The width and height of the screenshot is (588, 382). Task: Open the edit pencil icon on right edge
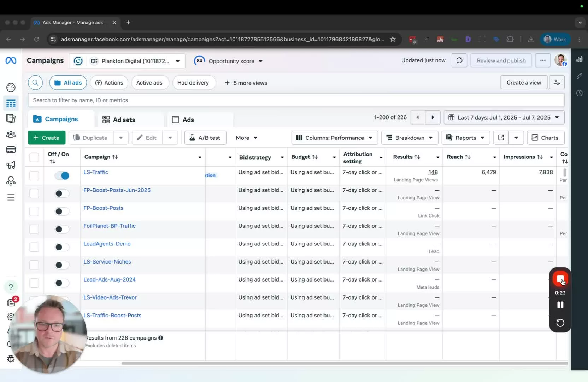pyautogui.click(x=580, y=76)
